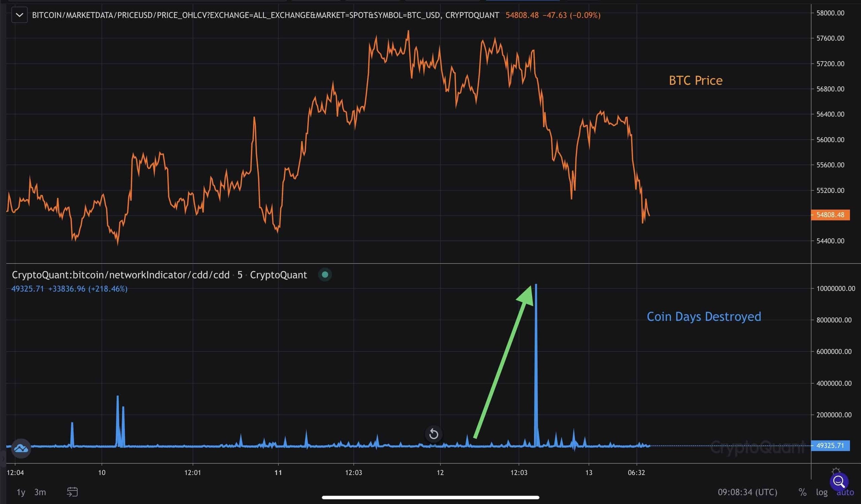Select the BTC Price text annotation
The height and width of the screenshot is (504, 861).
[x=695, y=80]
